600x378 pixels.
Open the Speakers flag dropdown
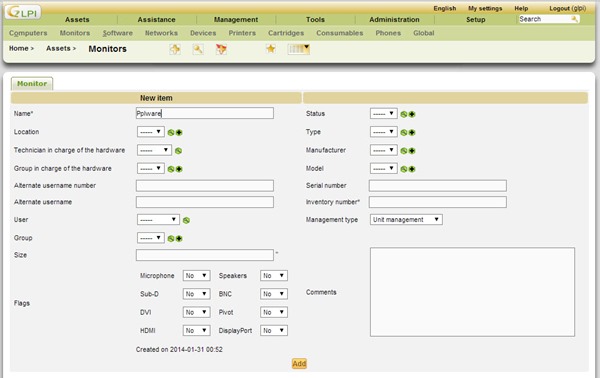pyautogui.click(x=274, y=275)
